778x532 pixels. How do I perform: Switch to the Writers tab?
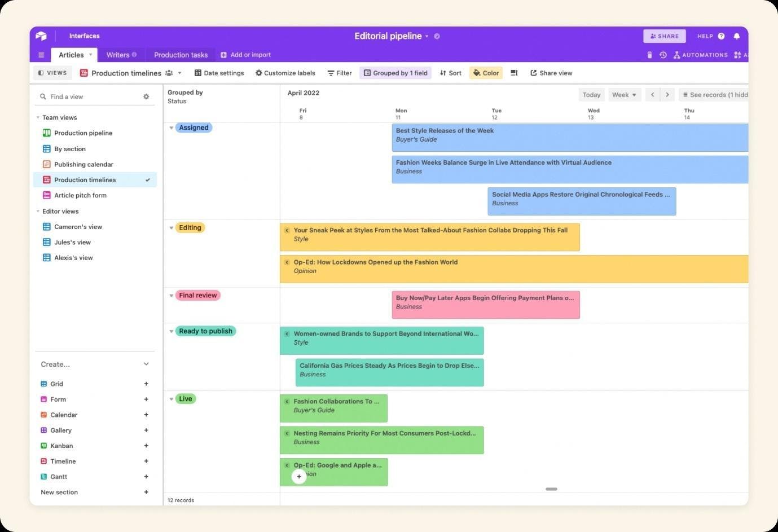[118, 55]
